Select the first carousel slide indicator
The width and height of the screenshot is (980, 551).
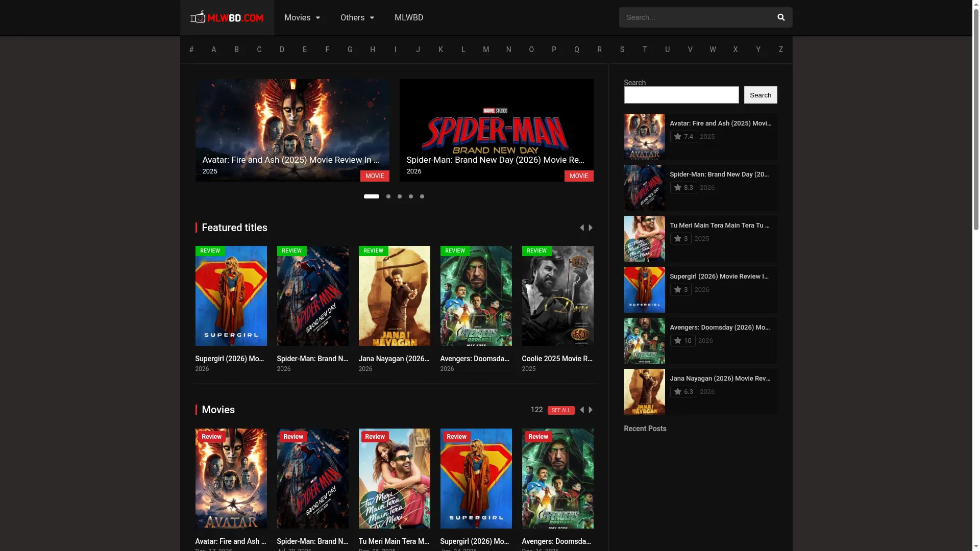(x=372, y=196)
